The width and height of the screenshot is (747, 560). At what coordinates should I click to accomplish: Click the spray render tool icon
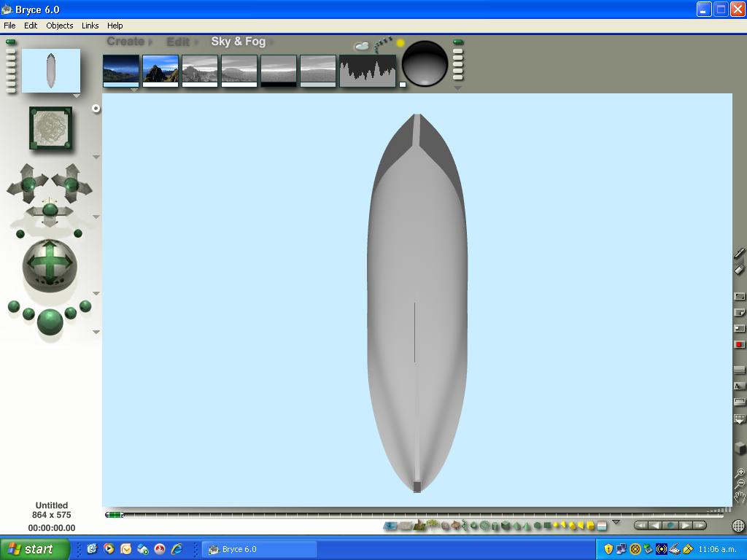pyautogui.click(x=739, y=270)
